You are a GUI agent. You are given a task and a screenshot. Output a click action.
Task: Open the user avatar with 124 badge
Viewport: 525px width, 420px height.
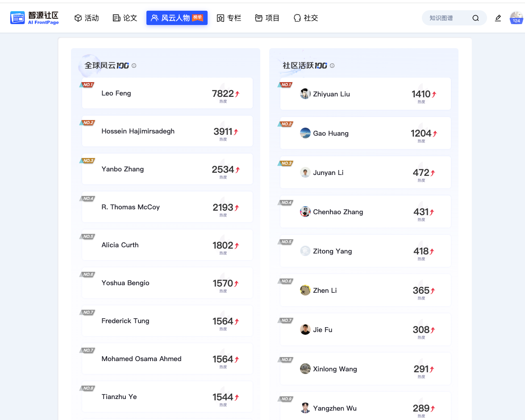(516, 18)
